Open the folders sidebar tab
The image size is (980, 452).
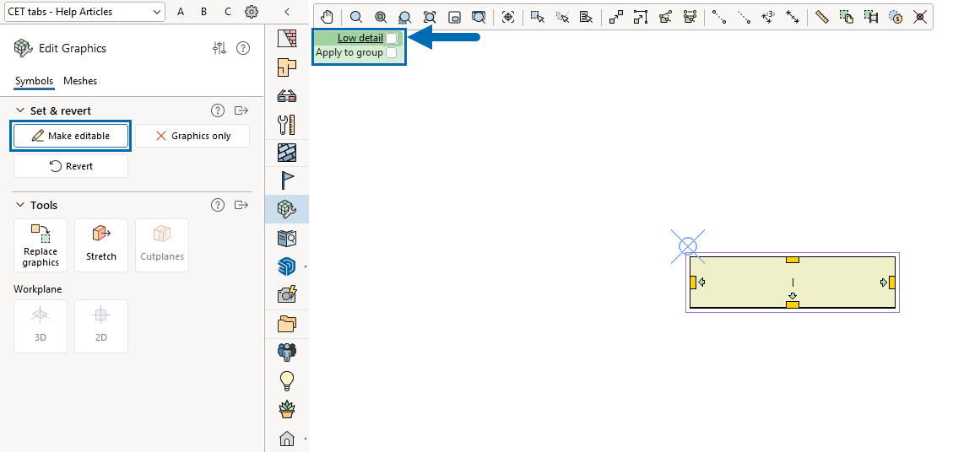point(286,323)
